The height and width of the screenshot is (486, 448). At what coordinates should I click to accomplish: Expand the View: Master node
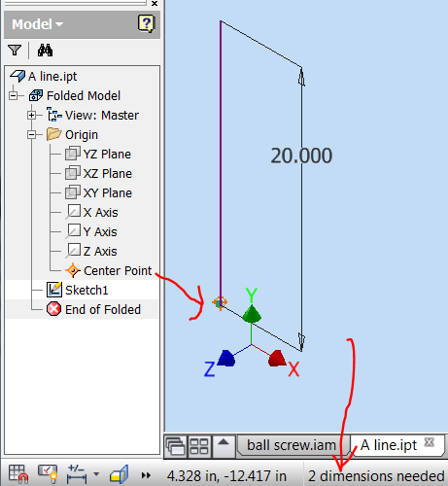point(32,115)
